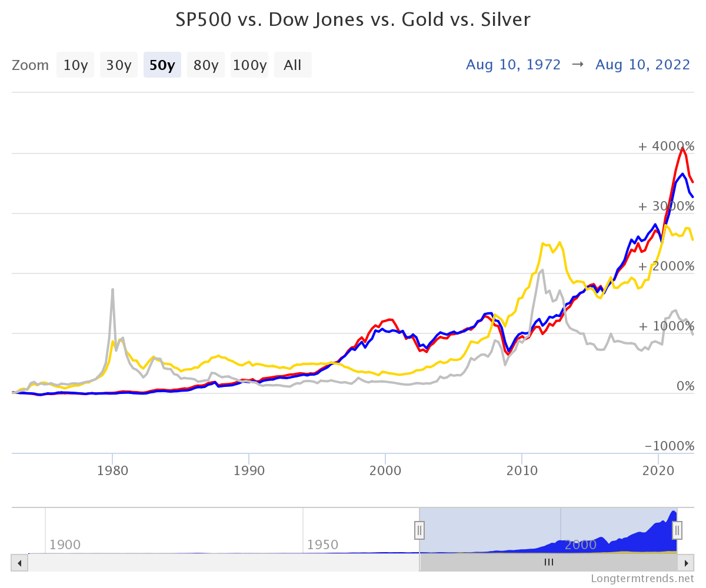Click the silver spike peak at 1980
Screen dimensions: 706x588
[x=112, y=289]
